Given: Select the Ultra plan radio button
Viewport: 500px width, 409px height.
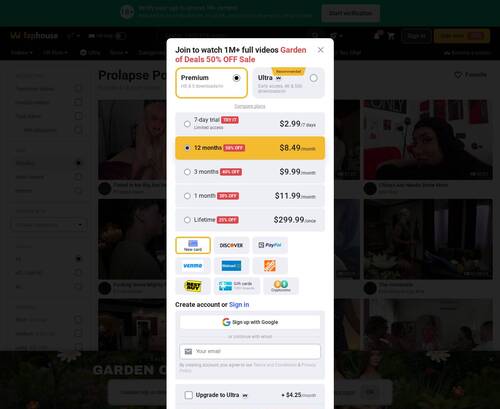Looking at the screenshot, I should pyautogui.click(x=313, y=78).
